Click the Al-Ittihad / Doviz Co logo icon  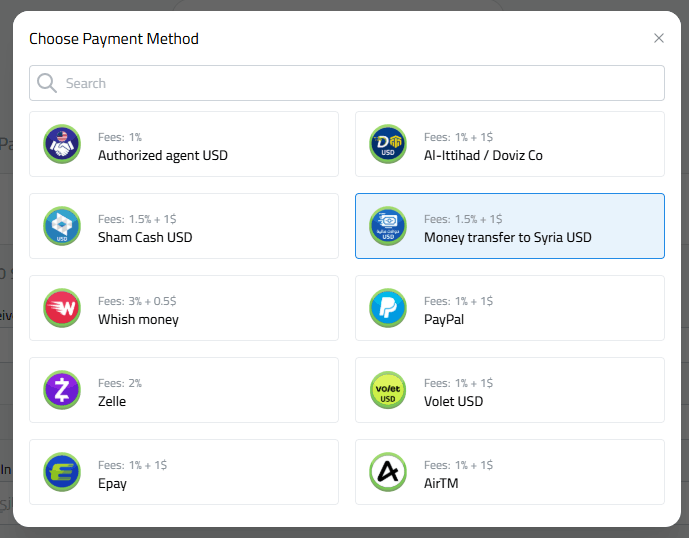388,144
